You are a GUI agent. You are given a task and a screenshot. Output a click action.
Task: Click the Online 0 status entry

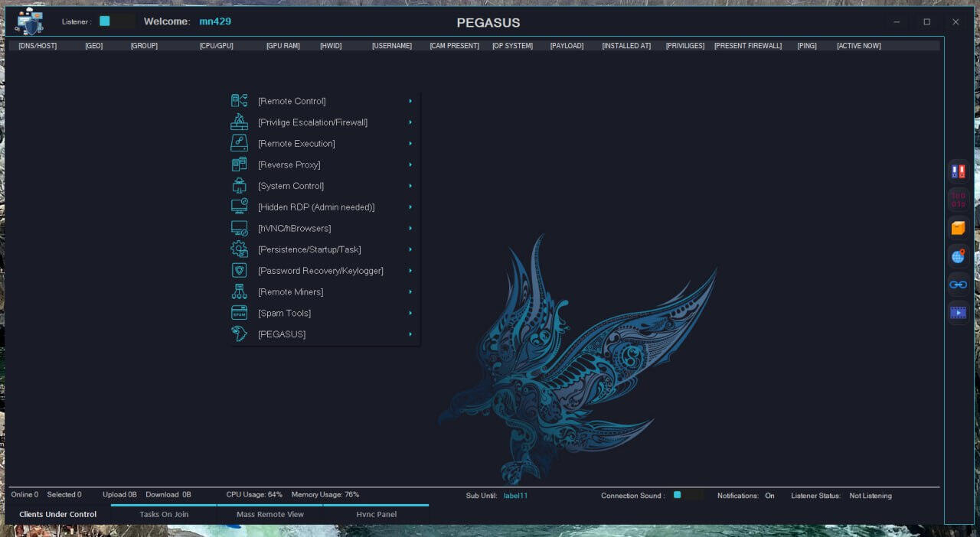pyautogui.click(x=24, y=495)
